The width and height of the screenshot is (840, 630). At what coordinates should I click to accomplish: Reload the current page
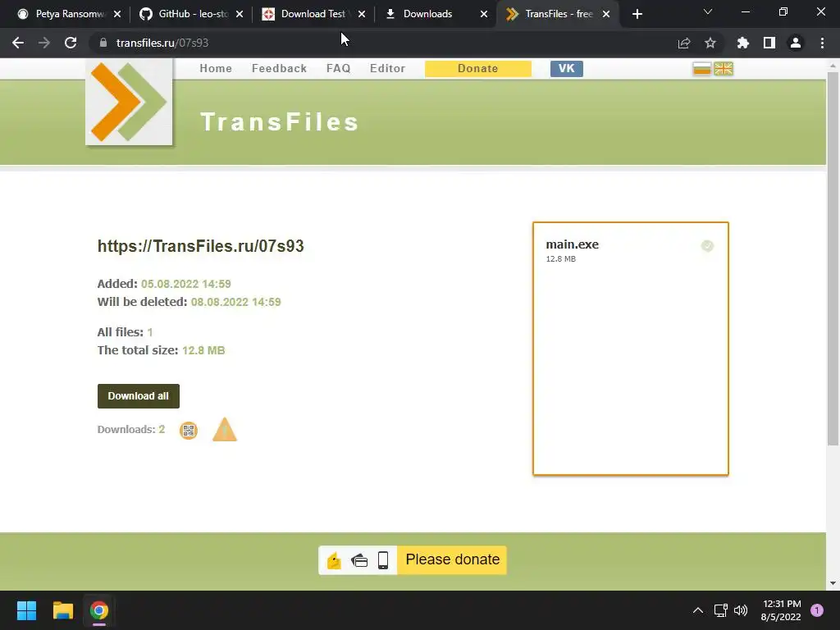(x=71, y=43)
